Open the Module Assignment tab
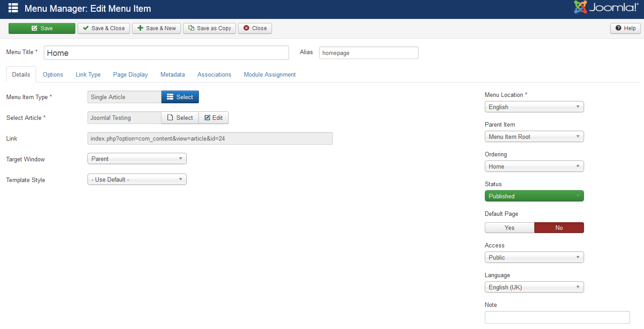Screen dimensions: 644x329 point(270,74)
